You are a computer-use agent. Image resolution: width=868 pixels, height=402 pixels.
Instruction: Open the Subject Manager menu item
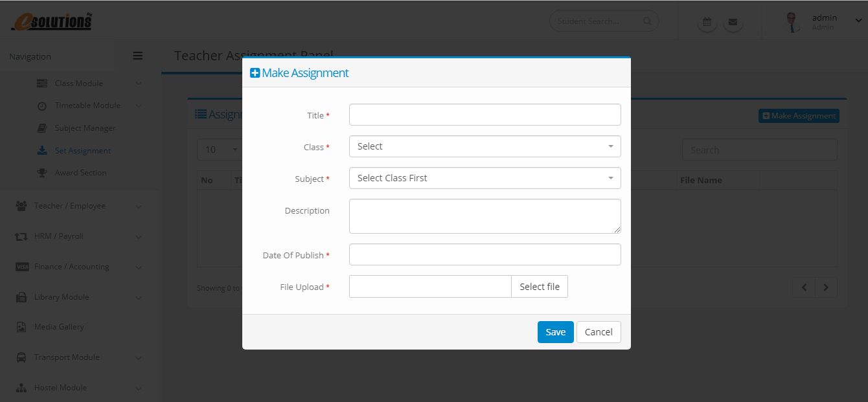[85, 128]
